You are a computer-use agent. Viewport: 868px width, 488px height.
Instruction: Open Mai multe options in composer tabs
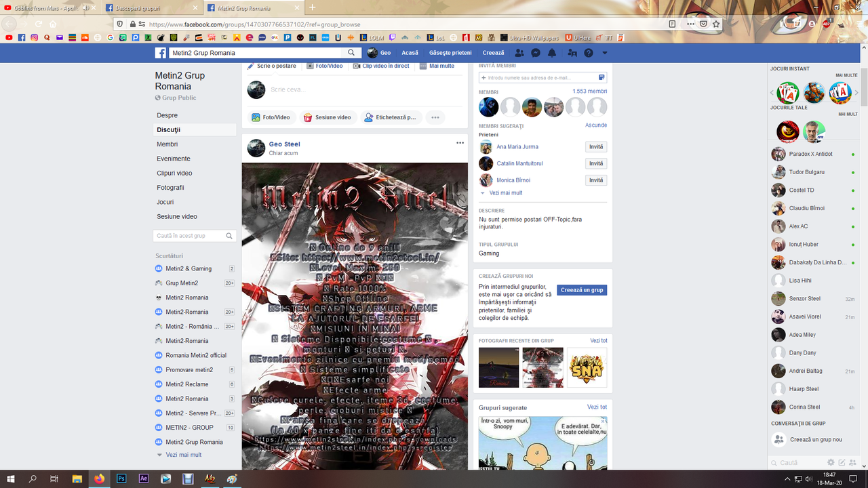point(437,66)
